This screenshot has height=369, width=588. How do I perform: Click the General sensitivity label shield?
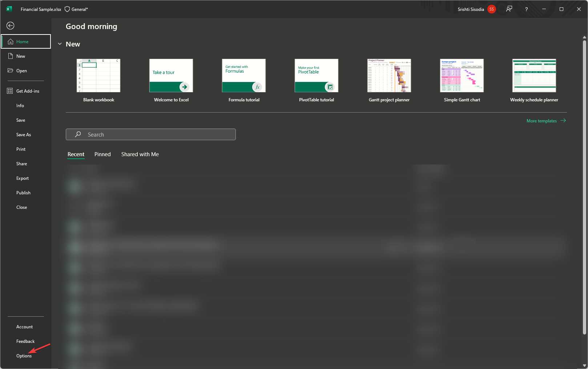click(67, 9)
